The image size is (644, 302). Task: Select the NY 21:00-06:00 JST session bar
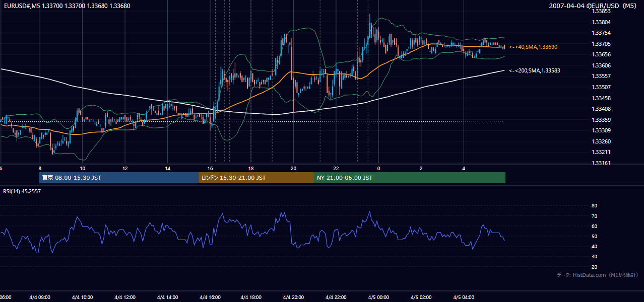410,178
